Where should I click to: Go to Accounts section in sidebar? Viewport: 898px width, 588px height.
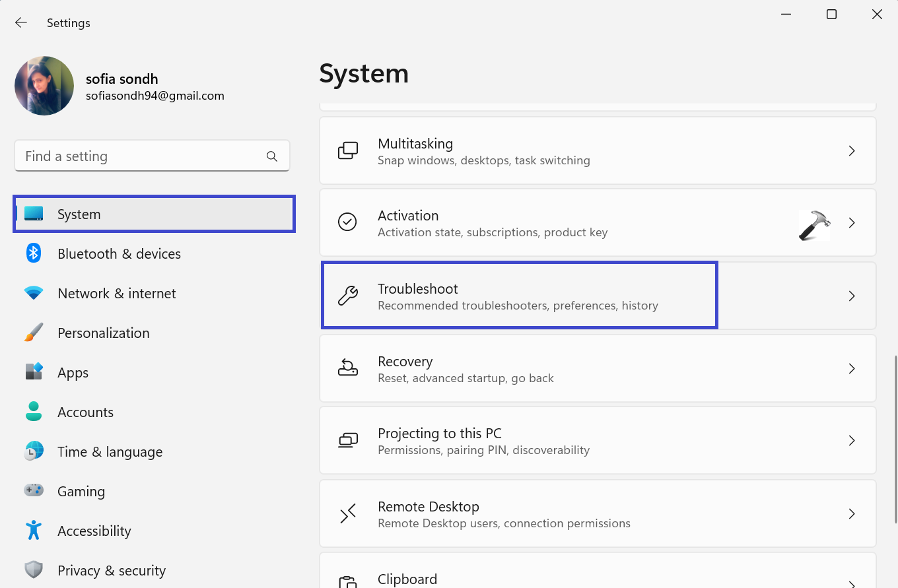click(x=85, y=412)
